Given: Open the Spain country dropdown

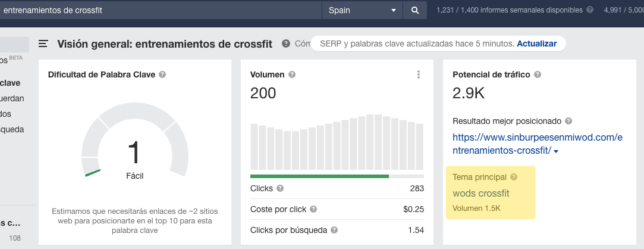Looking at the screenshot, I should coord(362,10).
